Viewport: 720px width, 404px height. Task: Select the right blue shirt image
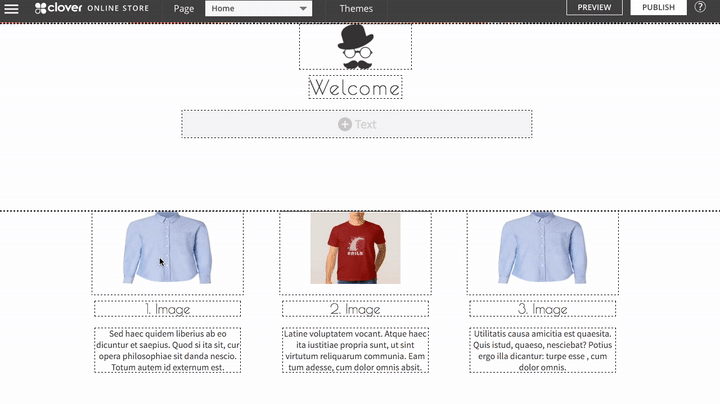543,250
